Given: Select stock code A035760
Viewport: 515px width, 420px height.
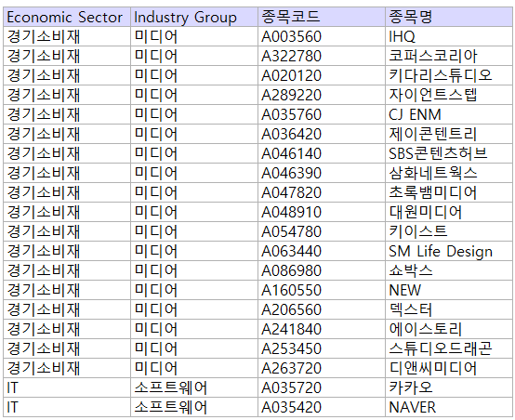Looking at the screenshot, I should pyautogui.click(x=322, y=114).
